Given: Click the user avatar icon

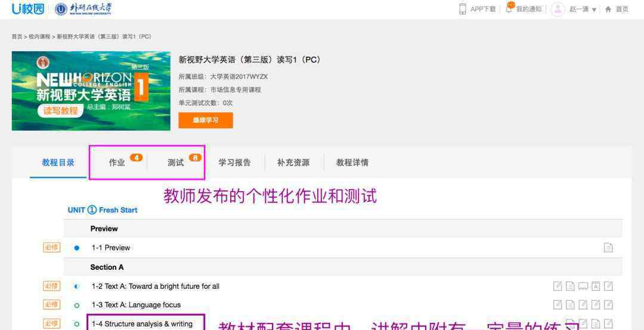Looking at the screenshot, I should (558, 9).
